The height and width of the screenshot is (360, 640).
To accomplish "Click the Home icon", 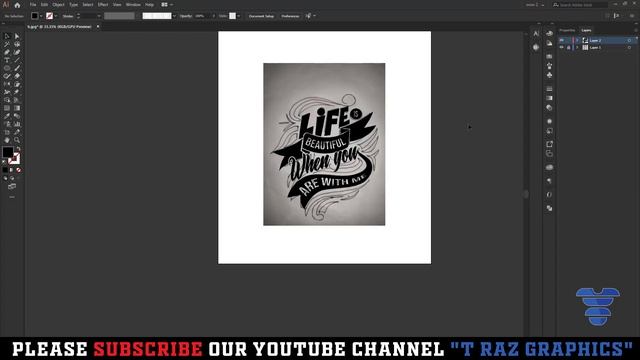I will click(x=17, y=5).
